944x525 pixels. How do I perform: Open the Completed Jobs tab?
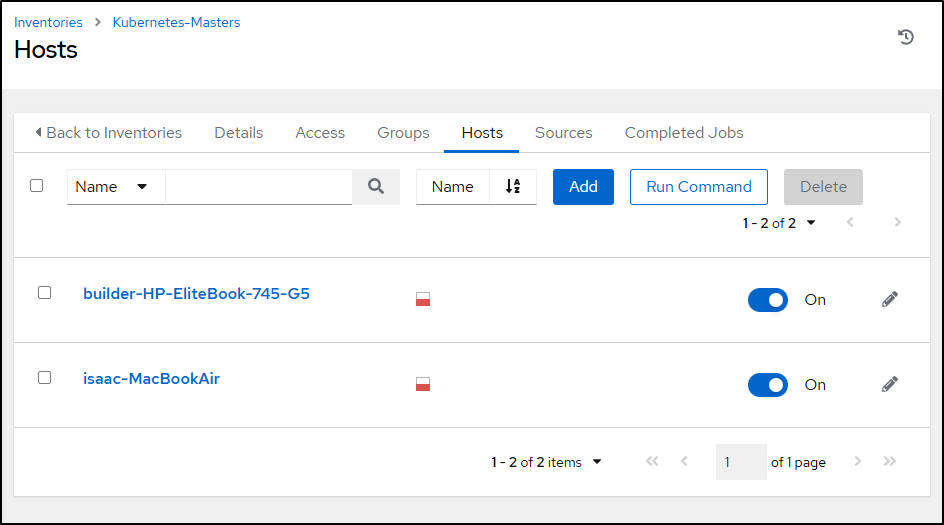684,133
